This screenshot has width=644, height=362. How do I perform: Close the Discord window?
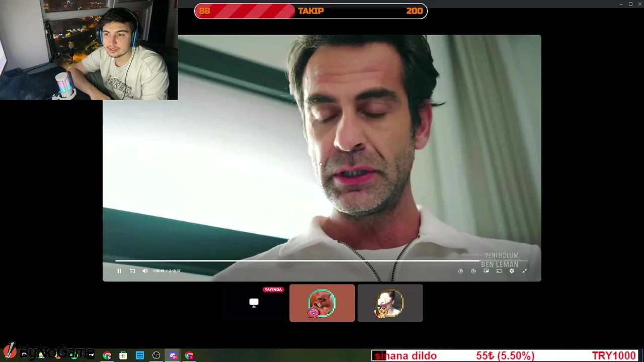tap(639, 4)
